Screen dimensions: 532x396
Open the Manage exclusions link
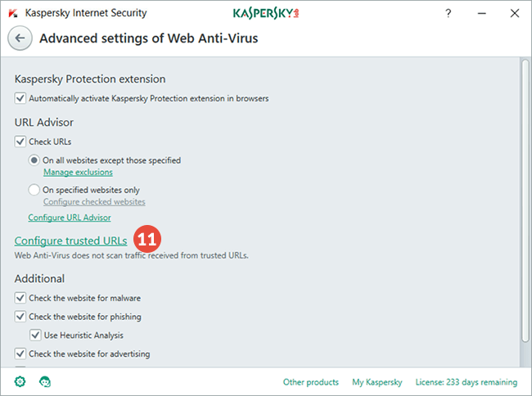(78, 173)
